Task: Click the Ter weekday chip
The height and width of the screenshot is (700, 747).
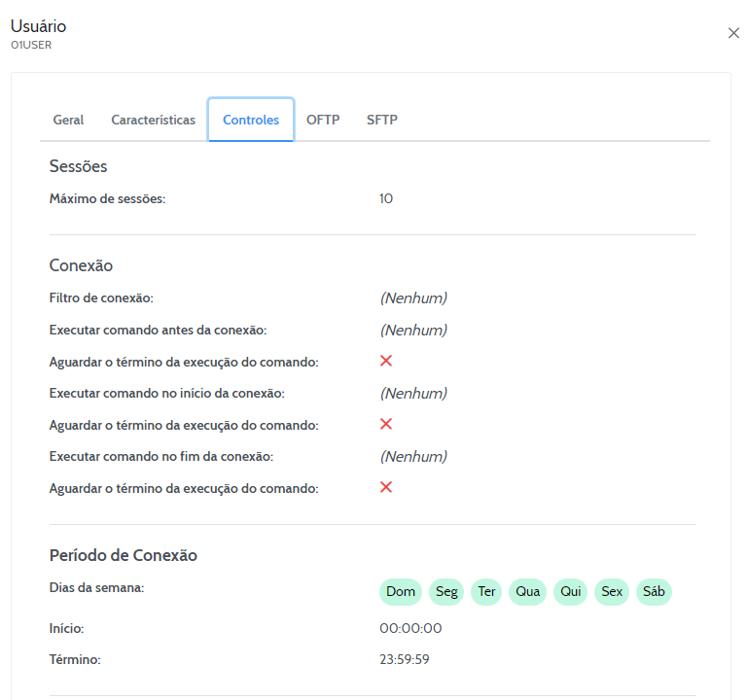Action: pyautogui.click(x=486, y=592)
